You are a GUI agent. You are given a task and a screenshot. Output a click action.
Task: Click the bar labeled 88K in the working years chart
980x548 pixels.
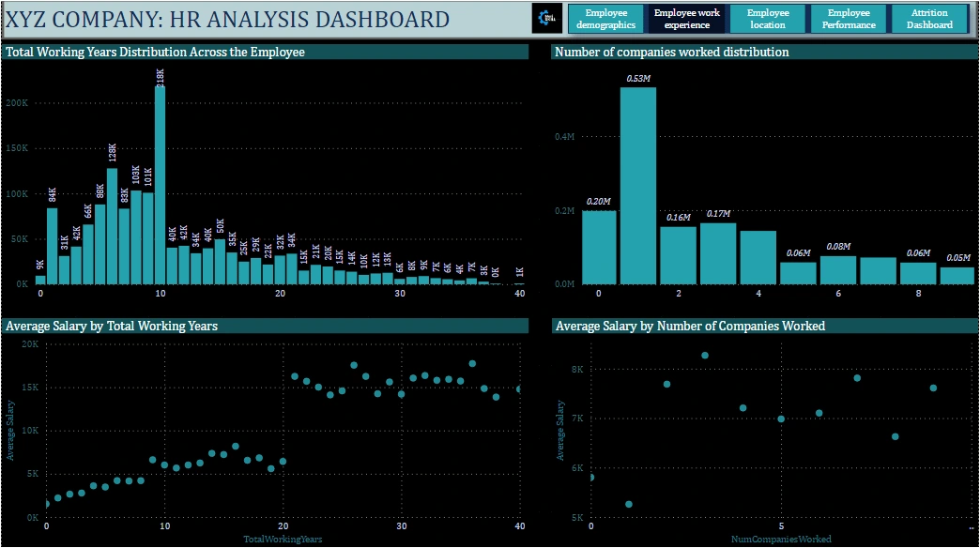point(100,244)
